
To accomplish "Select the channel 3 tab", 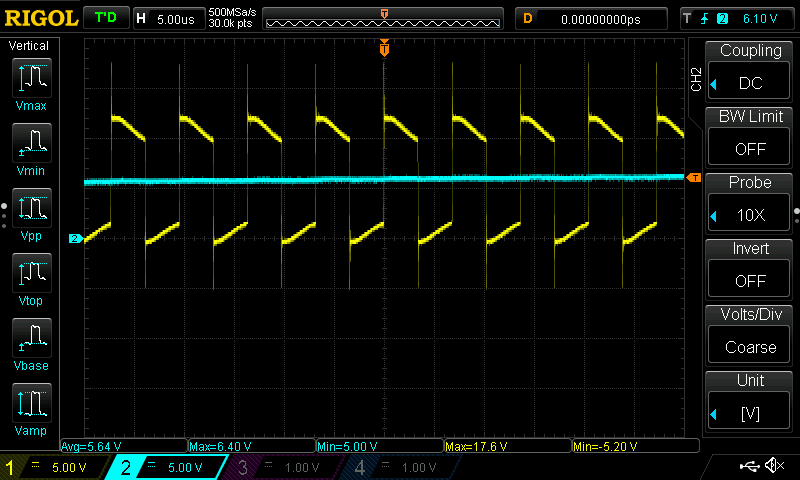I will tap(281, 467).
